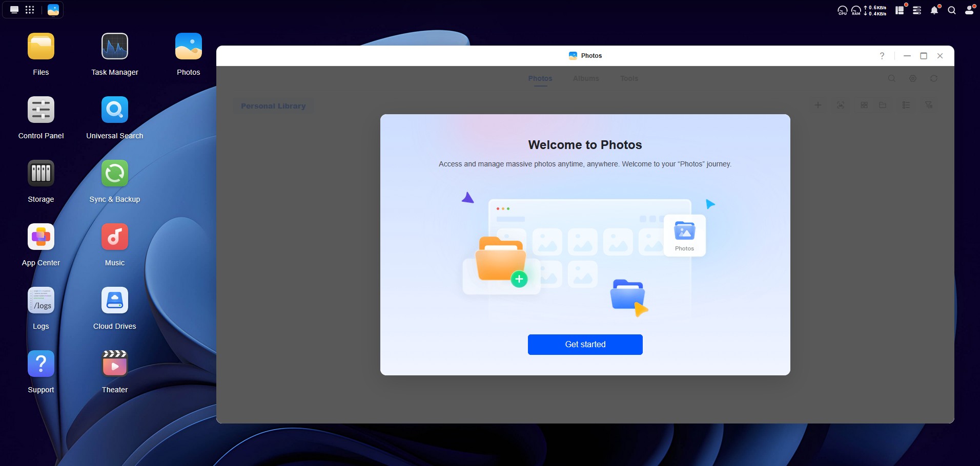Click the Photos window help question mark
This screenshot has width=980, height=466.
click(882, 56)
